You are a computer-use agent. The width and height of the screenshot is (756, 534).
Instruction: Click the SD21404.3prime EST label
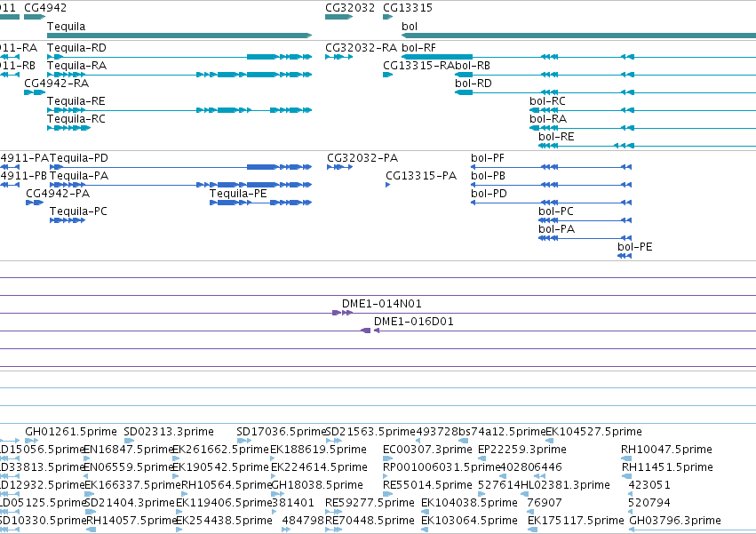129,503
